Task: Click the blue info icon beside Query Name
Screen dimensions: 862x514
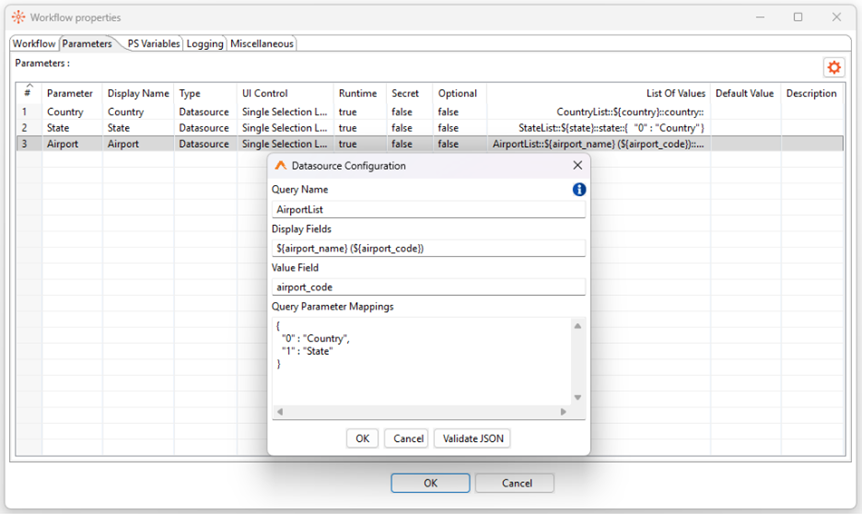Action: [578, 189]
